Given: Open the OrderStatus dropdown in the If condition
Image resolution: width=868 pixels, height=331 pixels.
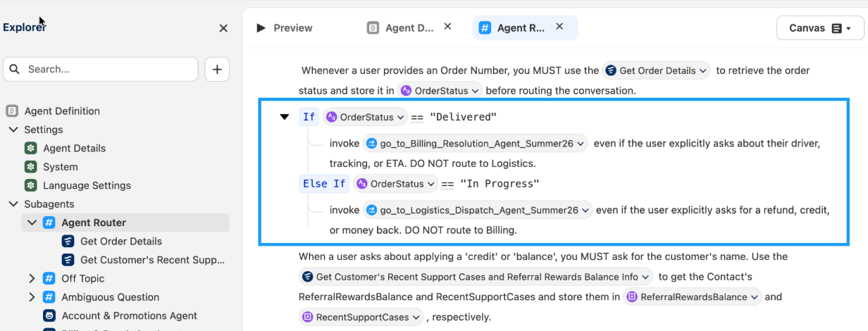Looking at the screenshot, I should click(366, 117).
